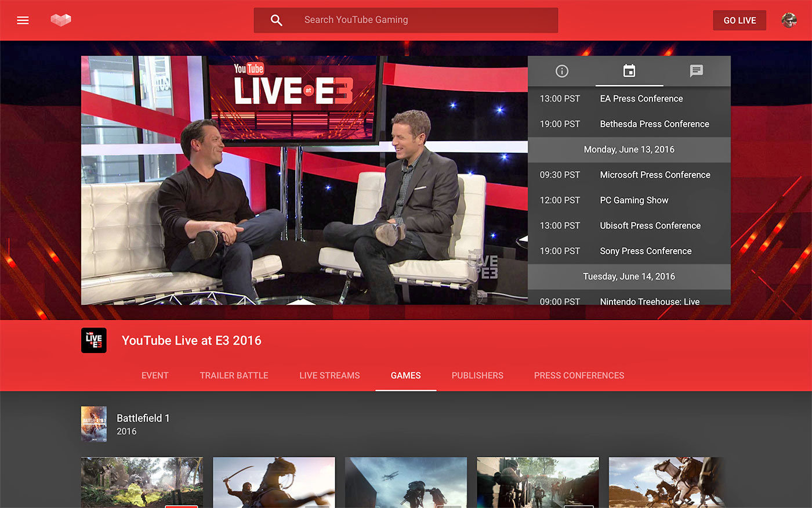Viewport: 812px width, 508px height.
Task: Switch to the live chat icon
Action: point(696,71)
